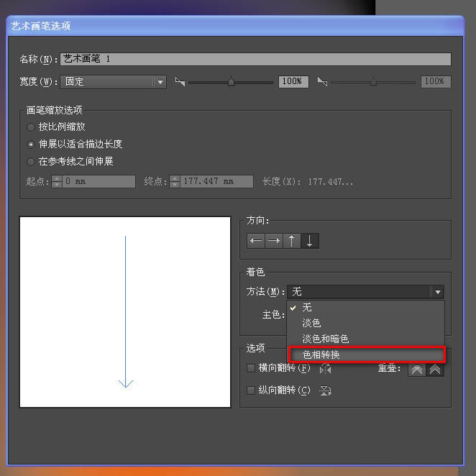Click the 起点 stepper arrows
The height and width of the screenshot is (476, 476).
57,181
